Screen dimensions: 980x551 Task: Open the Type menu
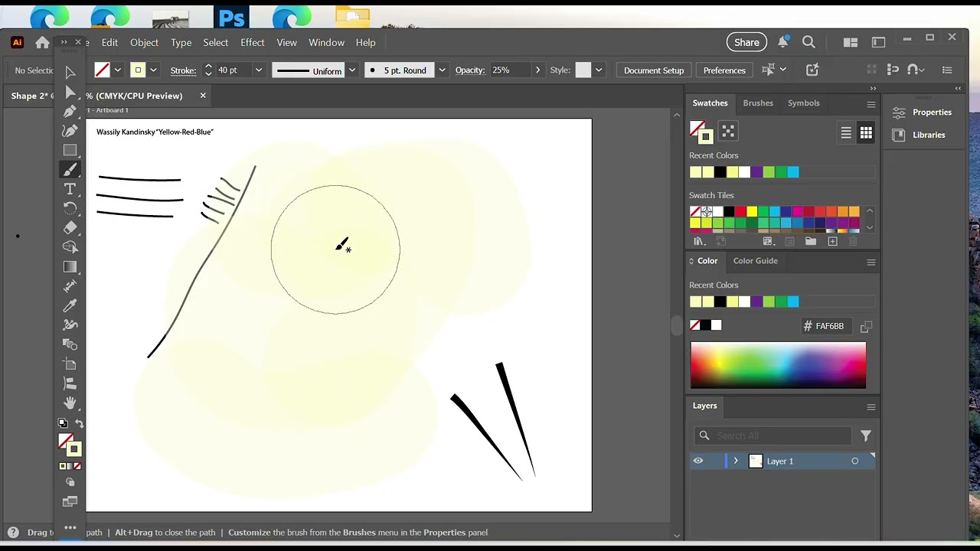(x=181, y=42)
